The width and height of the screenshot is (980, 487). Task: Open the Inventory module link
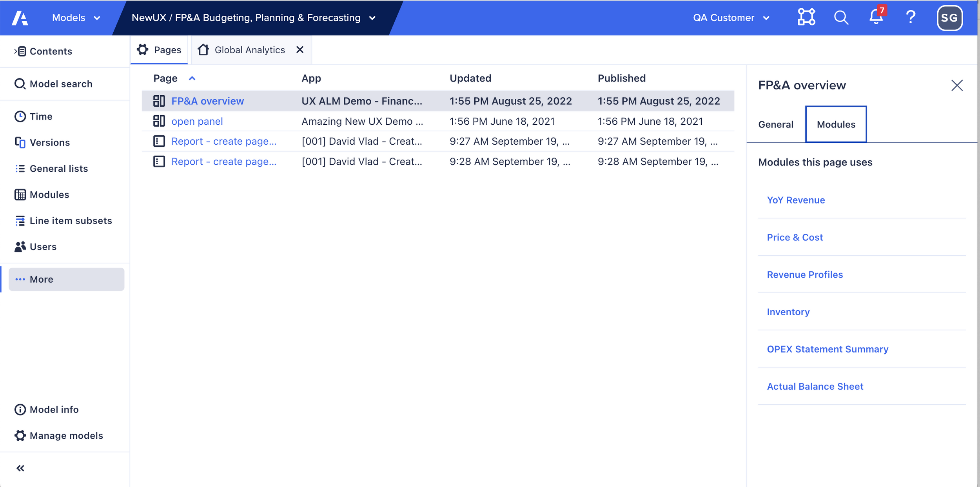788,312
